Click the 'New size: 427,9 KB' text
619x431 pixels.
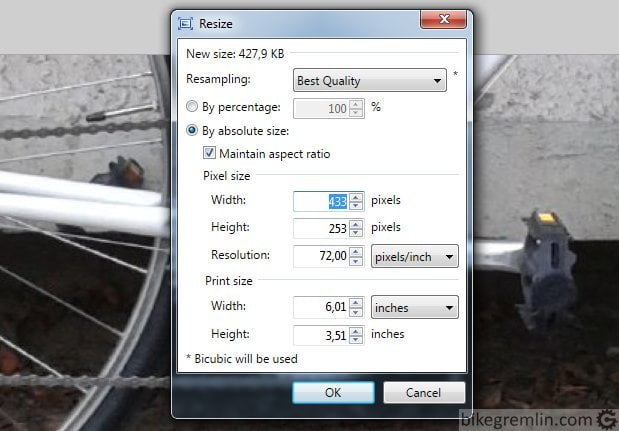(235, 53)
